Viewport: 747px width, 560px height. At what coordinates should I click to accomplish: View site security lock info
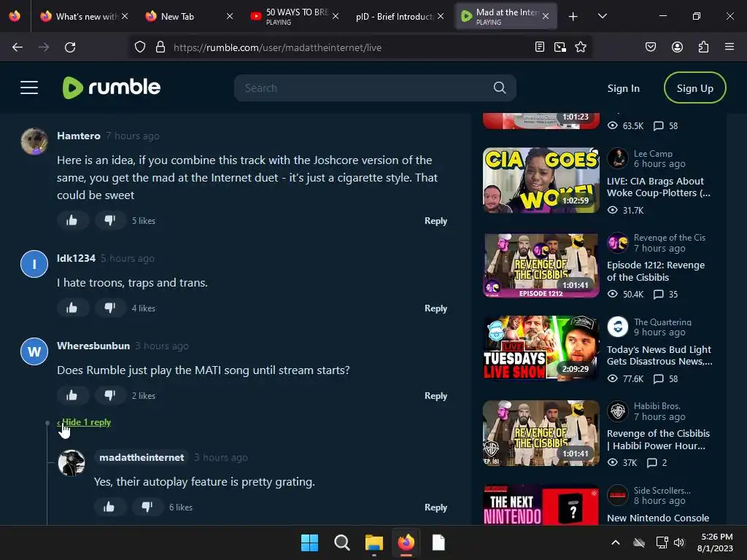pyautogui.click(x=160, y=47)
